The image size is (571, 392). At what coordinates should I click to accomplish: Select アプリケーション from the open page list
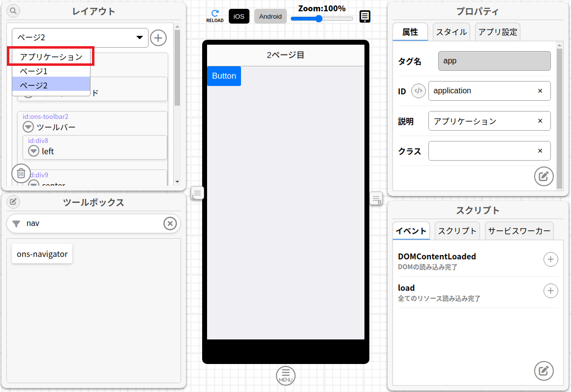(x=51, y=56)
